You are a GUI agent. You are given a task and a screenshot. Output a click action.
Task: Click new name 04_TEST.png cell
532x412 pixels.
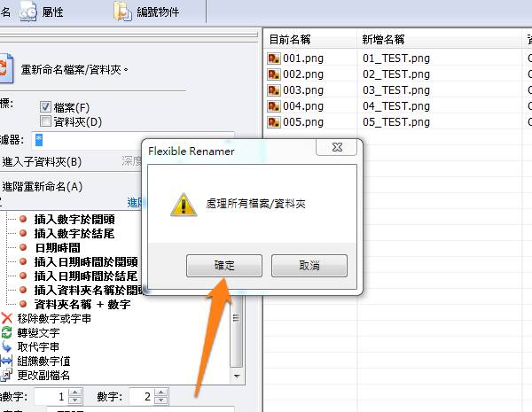pos(396,106)
